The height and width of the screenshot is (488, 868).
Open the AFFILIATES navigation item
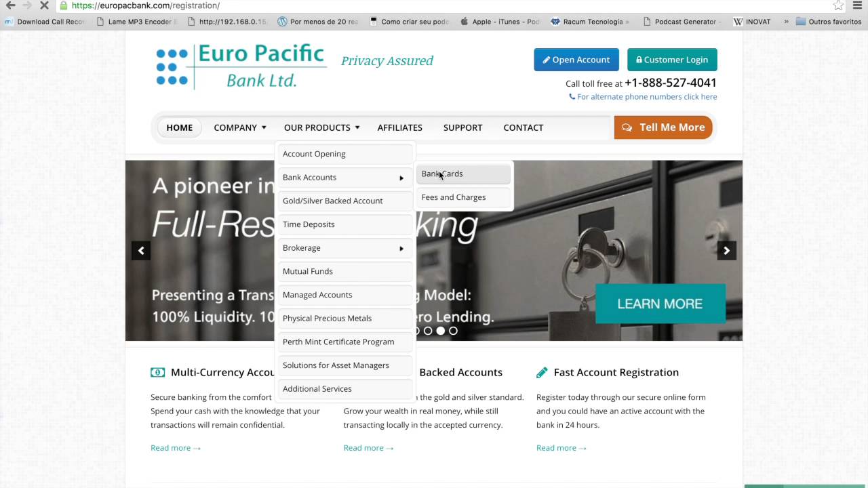[x=400, y=127]
